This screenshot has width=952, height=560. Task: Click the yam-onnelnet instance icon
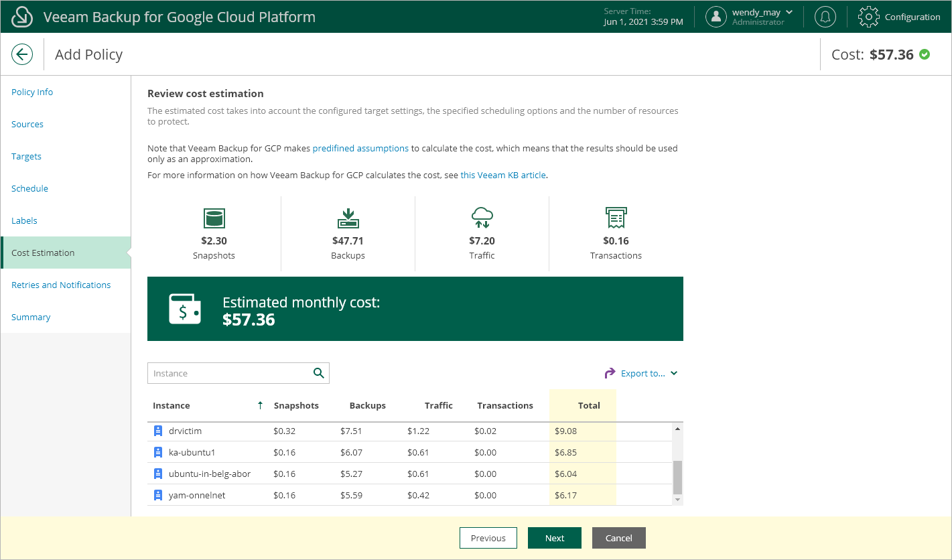[x=158, y=495]
